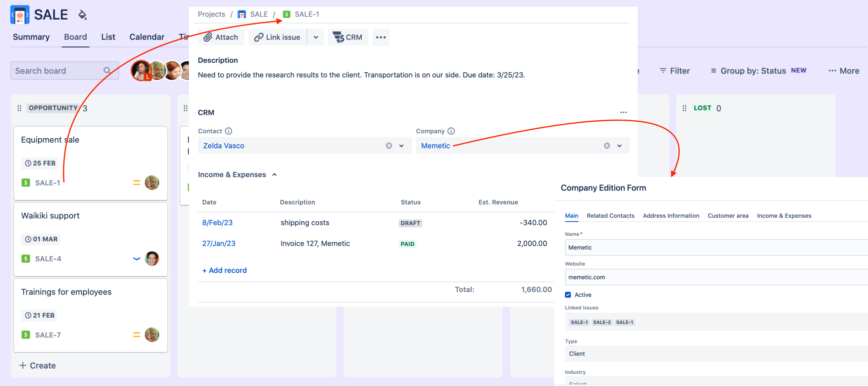
Task: Click the info icon next to Contact
Action: (x=228, y=131)
